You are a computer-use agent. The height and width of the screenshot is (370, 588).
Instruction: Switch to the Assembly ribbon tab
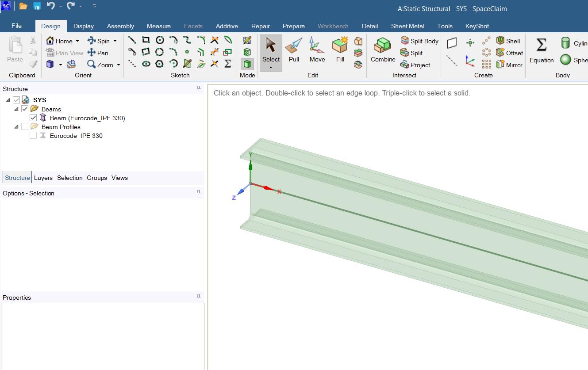click(x=120, y=26)
